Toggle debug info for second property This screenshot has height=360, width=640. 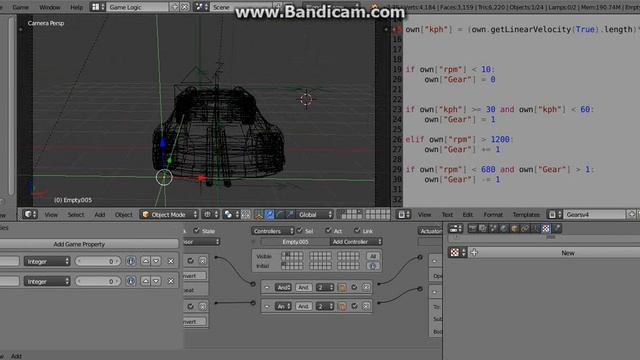(131, 281)
